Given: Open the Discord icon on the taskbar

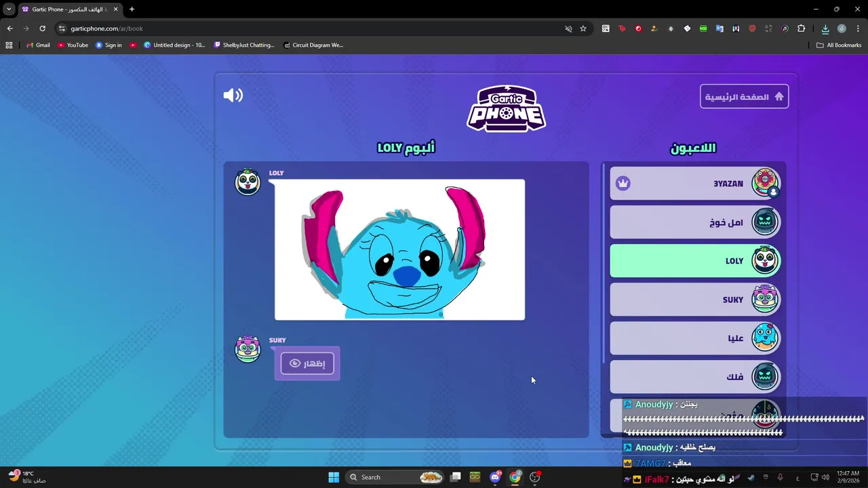Looking at the screenshot, I should click(495, 477).
